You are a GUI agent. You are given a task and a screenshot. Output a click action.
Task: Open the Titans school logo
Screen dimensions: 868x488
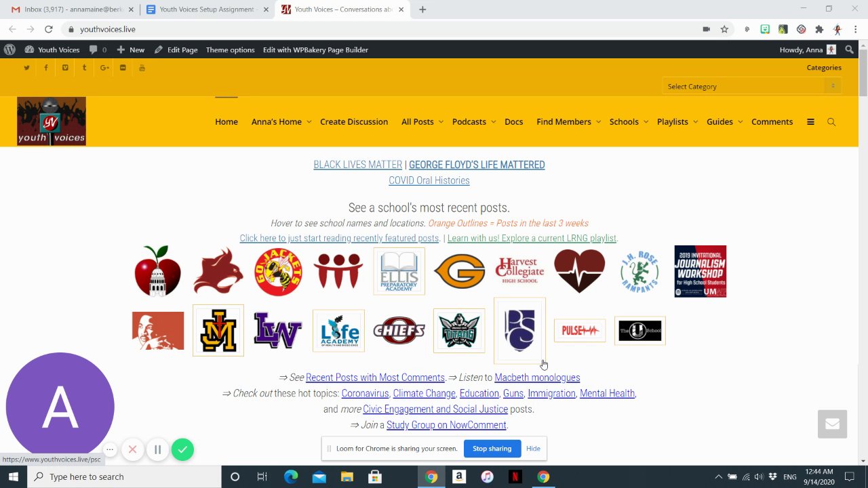pos(459,331)
